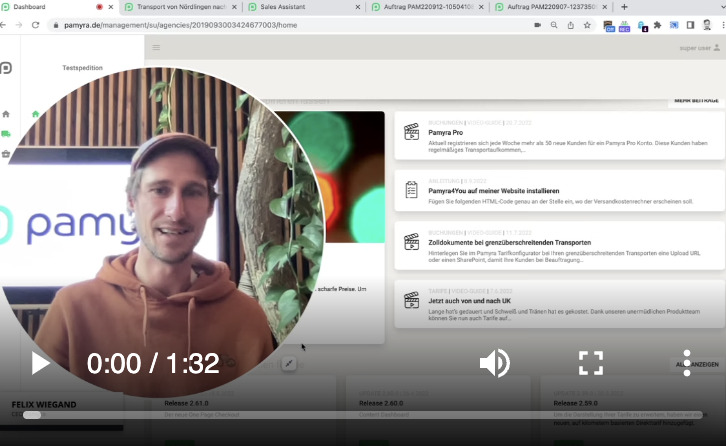The width and height of the screenshot is (726, 446).
Task: Share this page via share icon
Action: click(570, 25)
